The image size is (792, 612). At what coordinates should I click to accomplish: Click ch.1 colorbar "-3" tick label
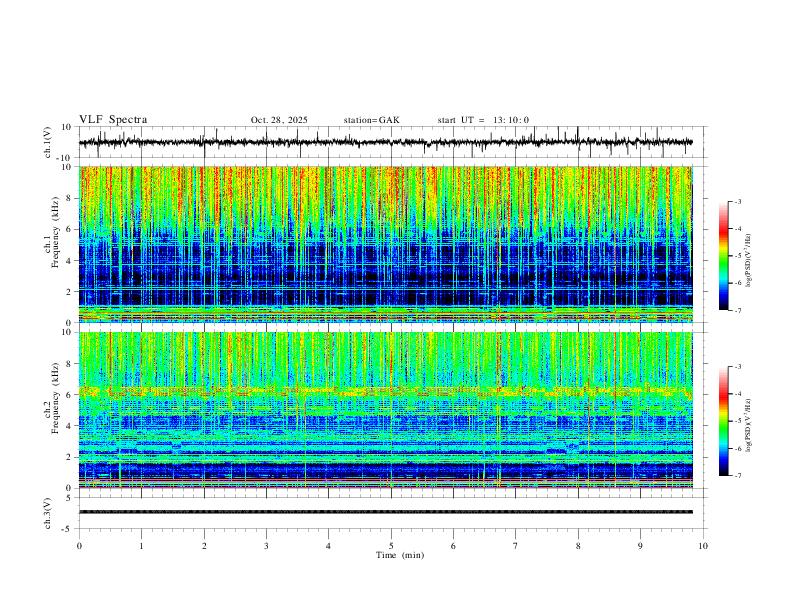(x=738, y=201)
